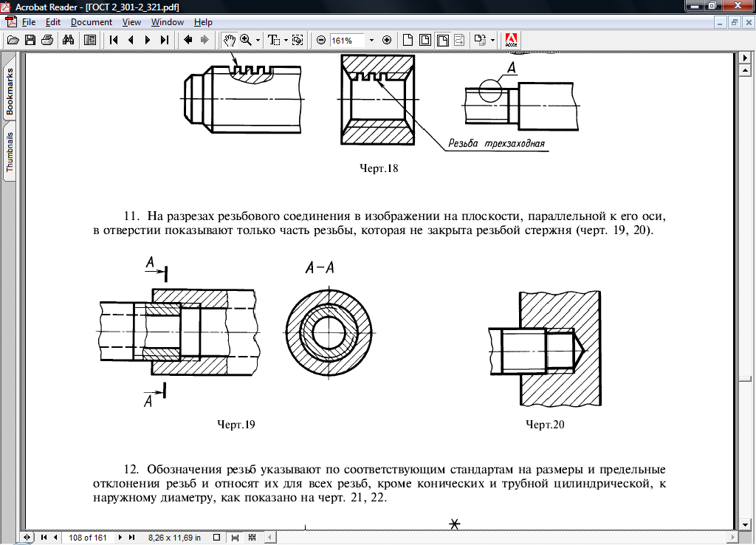Go to first page from status bar

point(44,538)
